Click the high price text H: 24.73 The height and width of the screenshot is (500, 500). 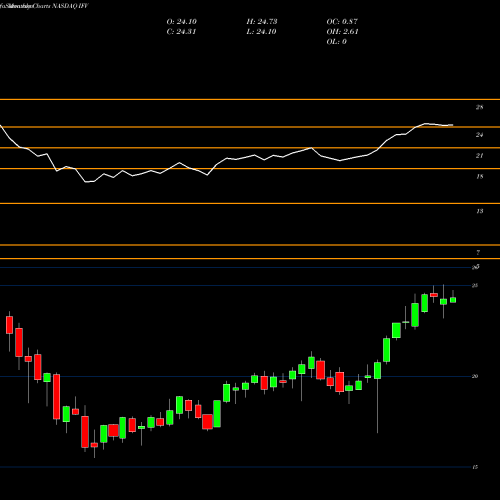(262, 22)
